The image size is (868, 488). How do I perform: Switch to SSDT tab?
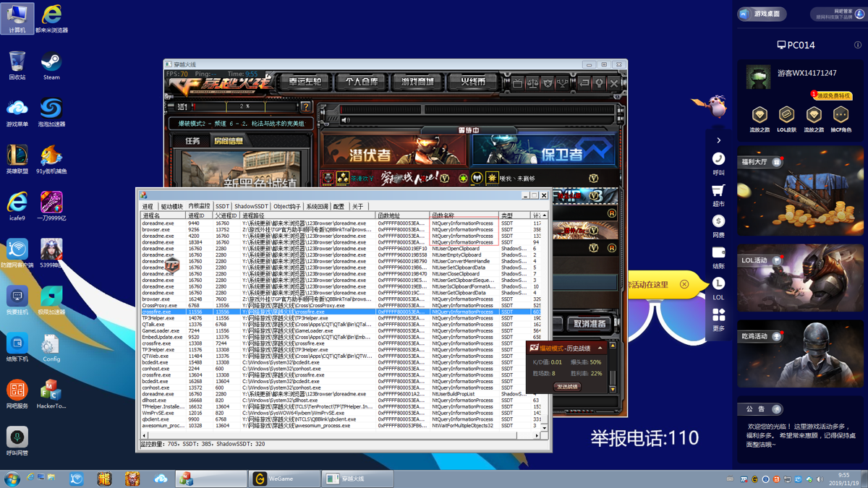[222, 207]
